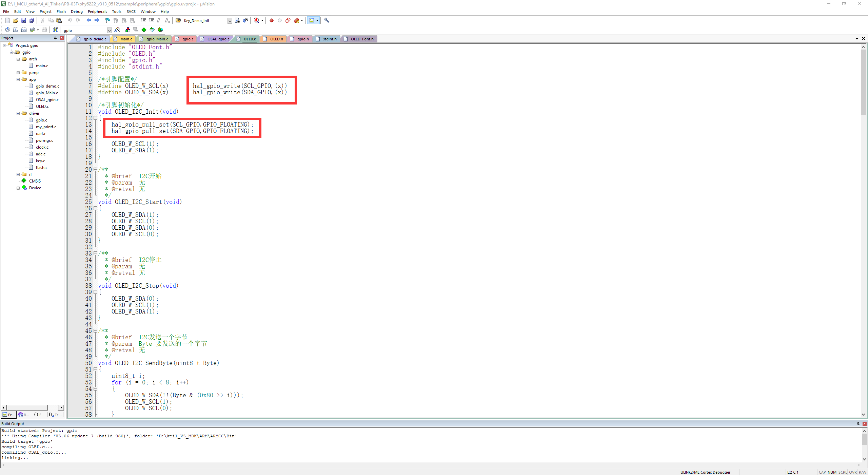Click the Batch Build toolbar icon
Image resolution: width=868 pixels, height=475 pixels.
tap(32, 30)
